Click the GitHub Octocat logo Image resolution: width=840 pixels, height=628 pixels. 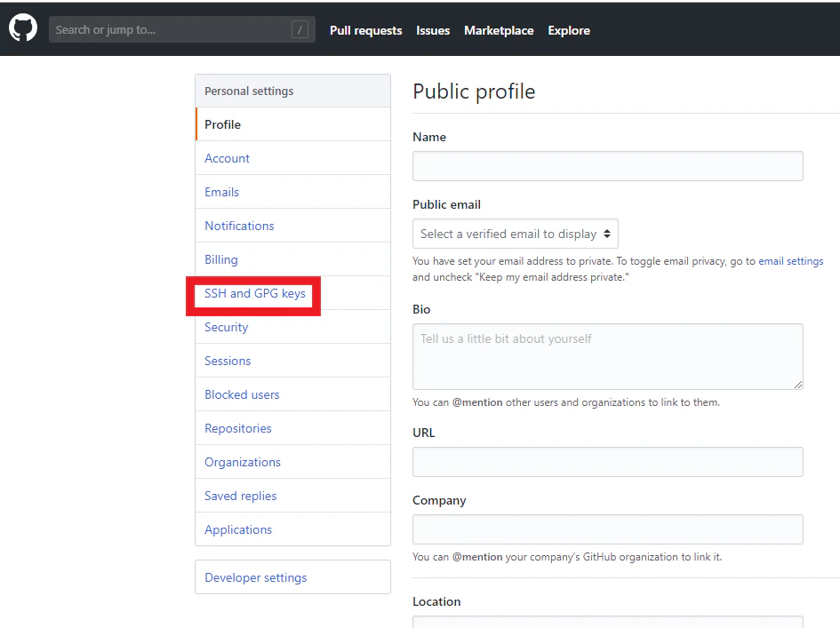pyautogui.click(x=23, y=28)
